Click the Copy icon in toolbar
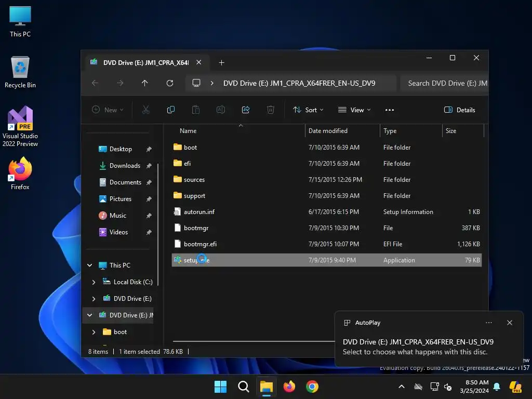532x399 pixels. point(170,110)
